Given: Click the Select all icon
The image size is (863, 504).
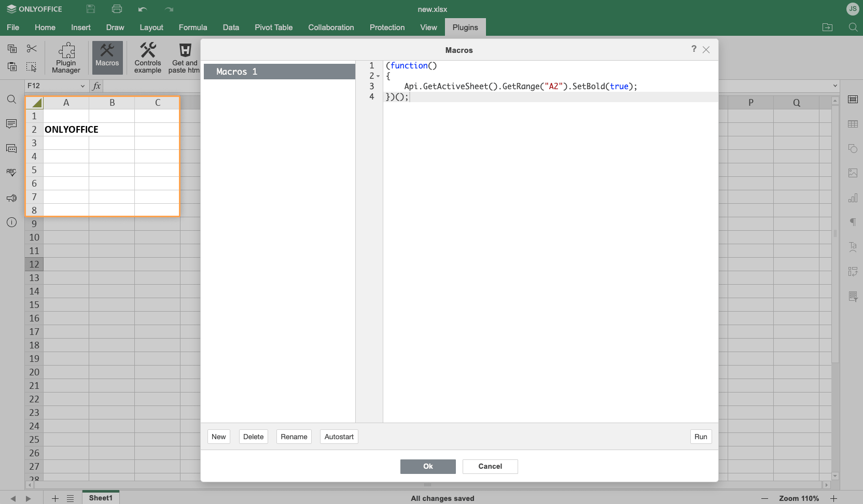Looking at the screenshot, I should point(32,66).
